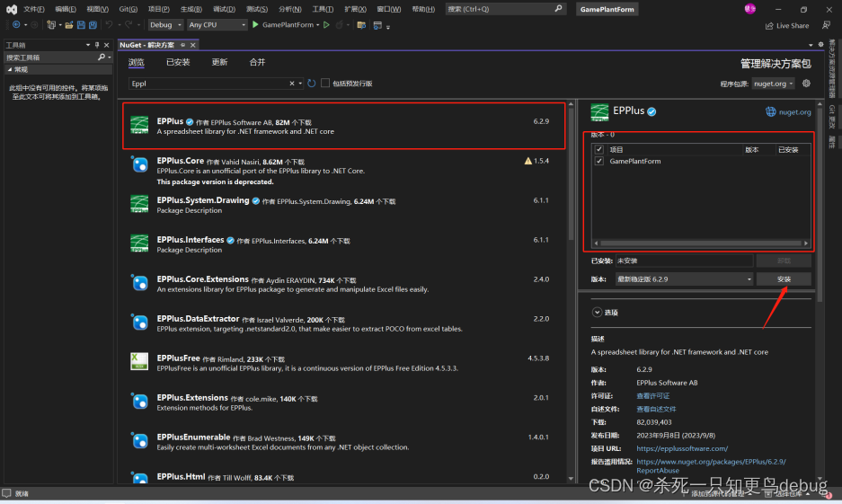Click the Find in Files toolbar icon
This screenshot has height=504, width=842.
click(x=361, y=24)
